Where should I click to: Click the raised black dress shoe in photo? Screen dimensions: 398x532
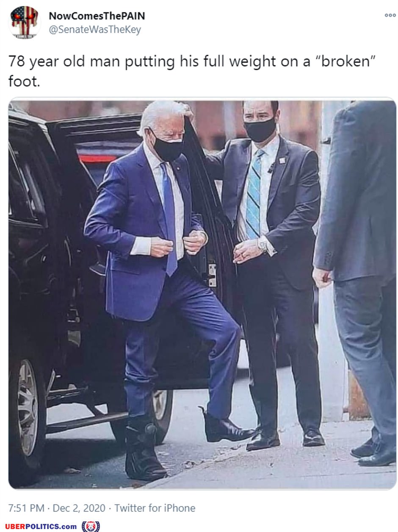point(227,427)
